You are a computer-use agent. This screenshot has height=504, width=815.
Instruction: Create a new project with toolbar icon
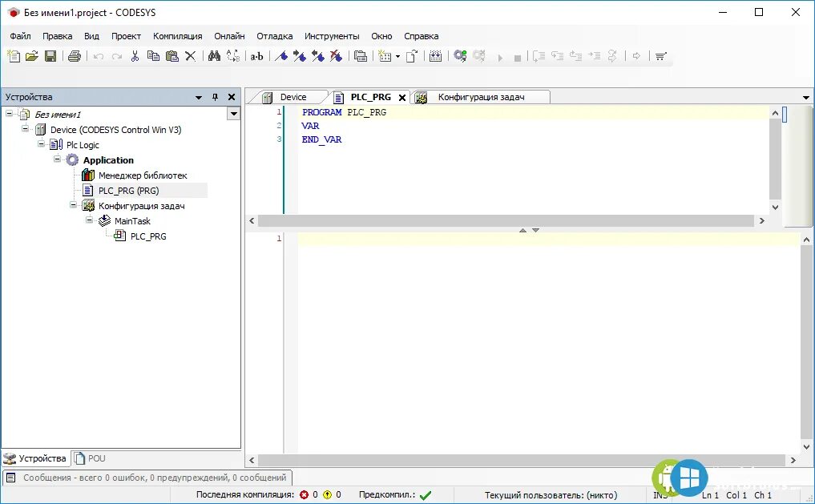14,56
